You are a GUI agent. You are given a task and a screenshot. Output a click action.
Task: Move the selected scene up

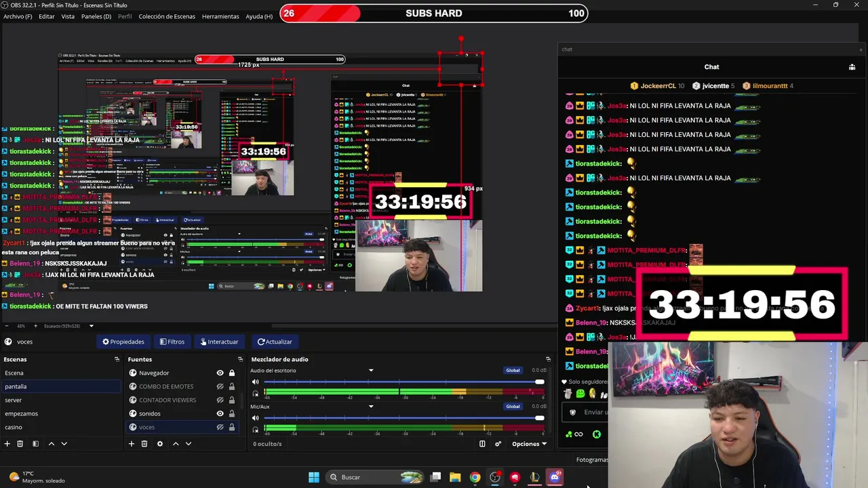click(x=51, y=444)
